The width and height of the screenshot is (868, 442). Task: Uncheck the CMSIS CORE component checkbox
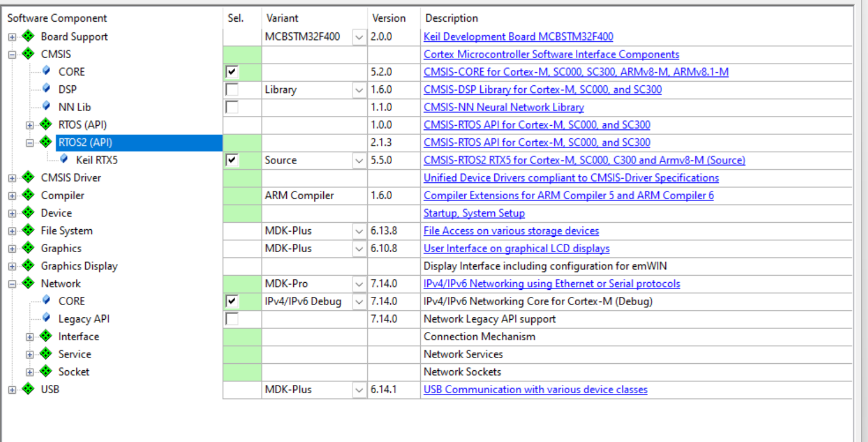[233, 72]
